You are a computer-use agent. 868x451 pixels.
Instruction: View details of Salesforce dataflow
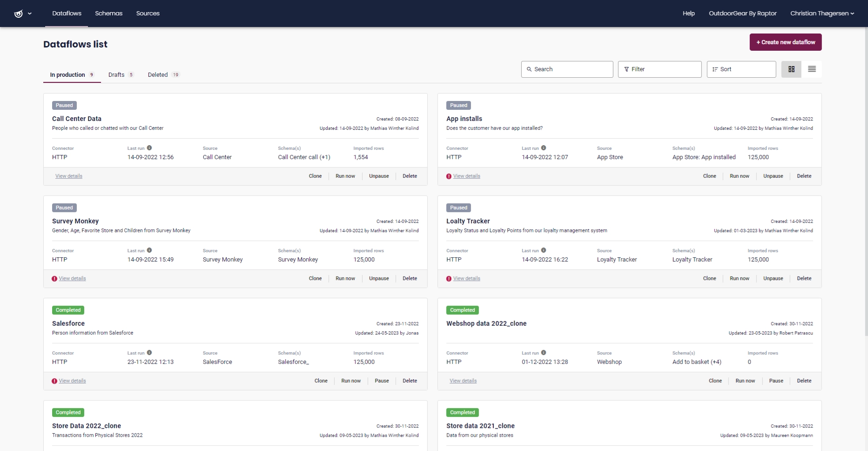coord(72,381)
